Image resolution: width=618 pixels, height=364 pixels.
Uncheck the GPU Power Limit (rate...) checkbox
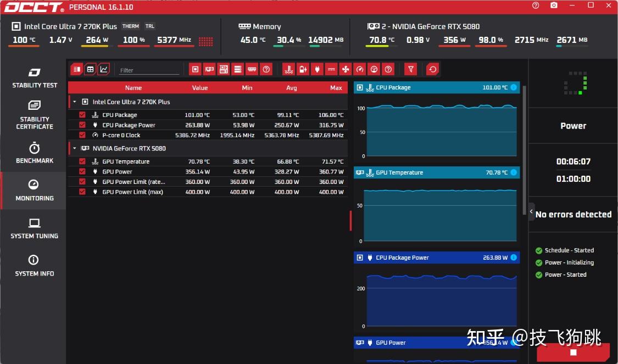(82, 182)
